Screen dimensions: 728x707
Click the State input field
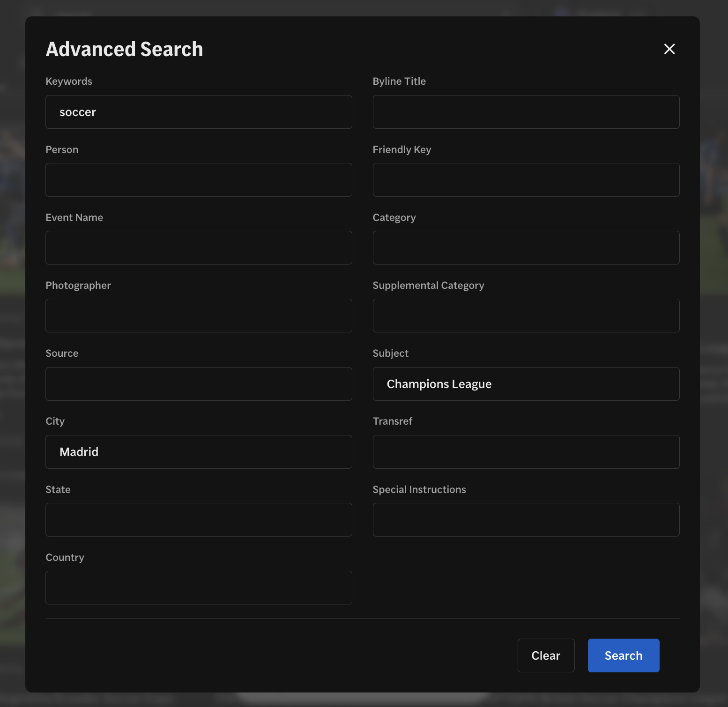[199, 520]
